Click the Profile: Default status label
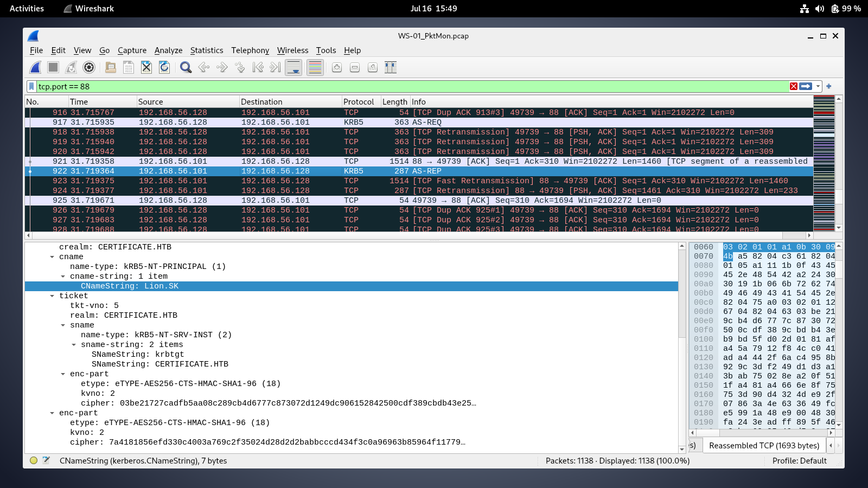This screenshot has height=488, width=868. (799, 461)
